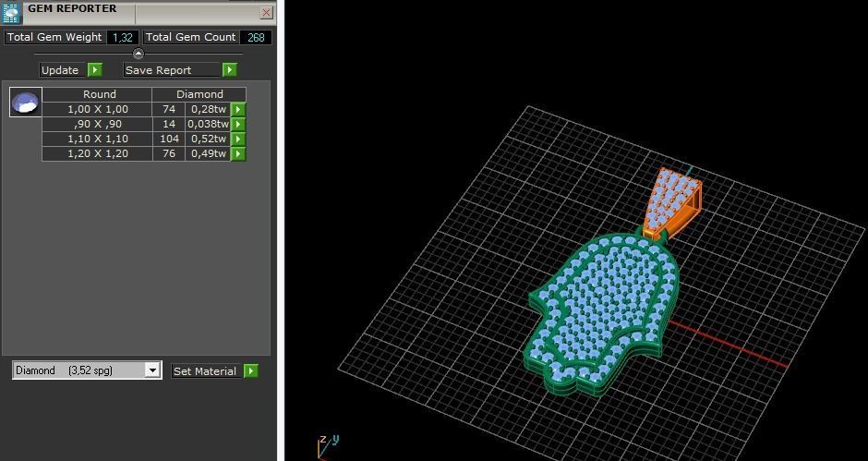Click the Total Gem Weight value 1,32
868x461 pixels.
click(122, 37)
